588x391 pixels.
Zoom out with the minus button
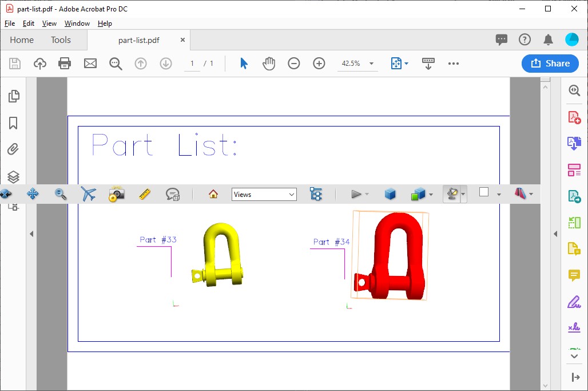click(293, 64)
